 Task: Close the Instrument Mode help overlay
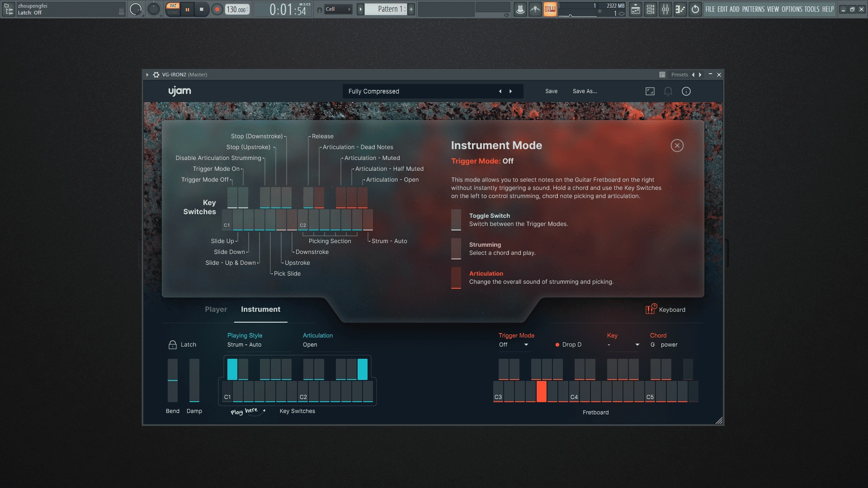pyautogui.click(x=677, y=145)
